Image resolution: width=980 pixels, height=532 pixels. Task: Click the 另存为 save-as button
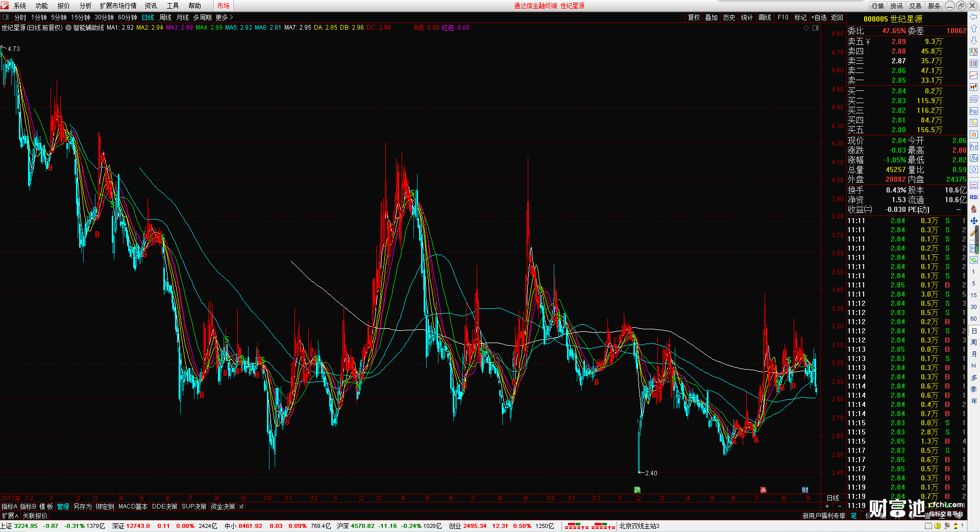[83, 506]
